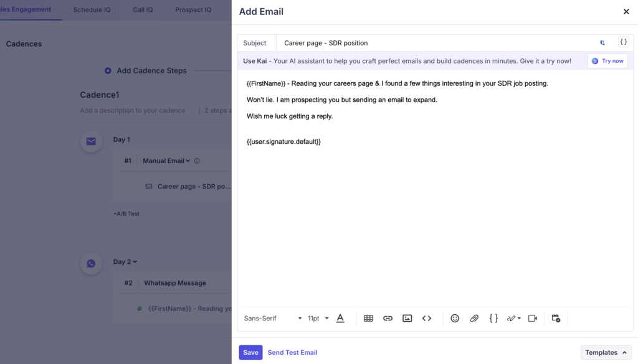Image resolution: width=638 pixels, height=364 pixels.
Task: Click the Save button
Action: pos(250,352)
